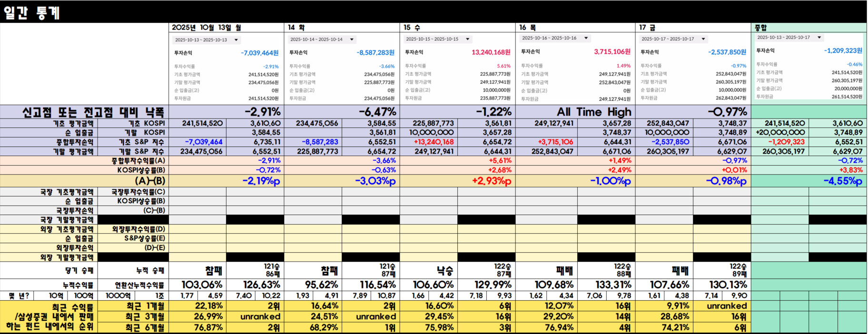This screenshot has width=868, height=334.
Task: Open the 2025-10-13 ~ 2025-10-13 date range dropdown
Action: [207, 40]
